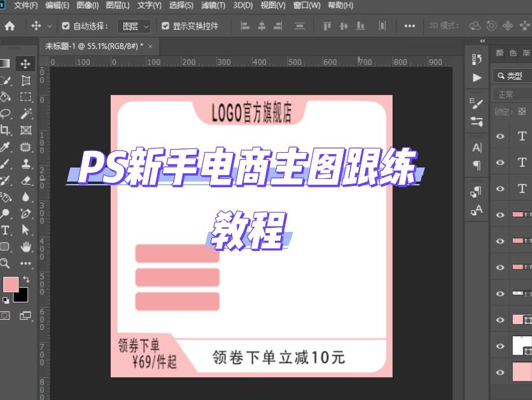
Task: Select the Magic Wand tool
Action: tap(26, 113)
